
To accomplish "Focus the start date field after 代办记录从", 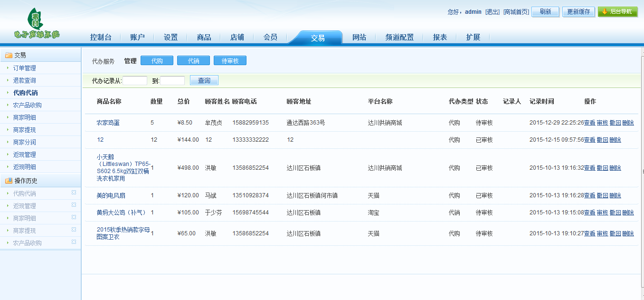I will coord(135,81).
